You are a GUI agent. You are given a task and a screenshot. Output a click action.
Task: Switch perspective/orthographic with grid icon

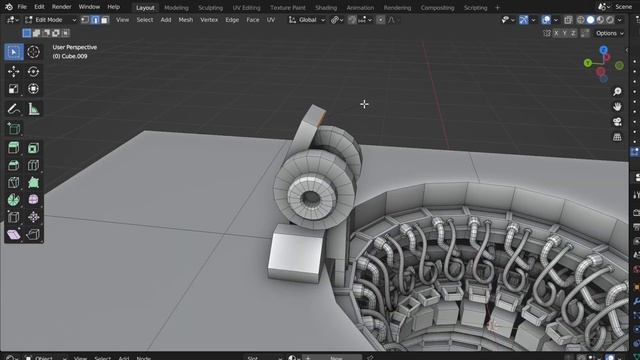(x=617, y=137)
